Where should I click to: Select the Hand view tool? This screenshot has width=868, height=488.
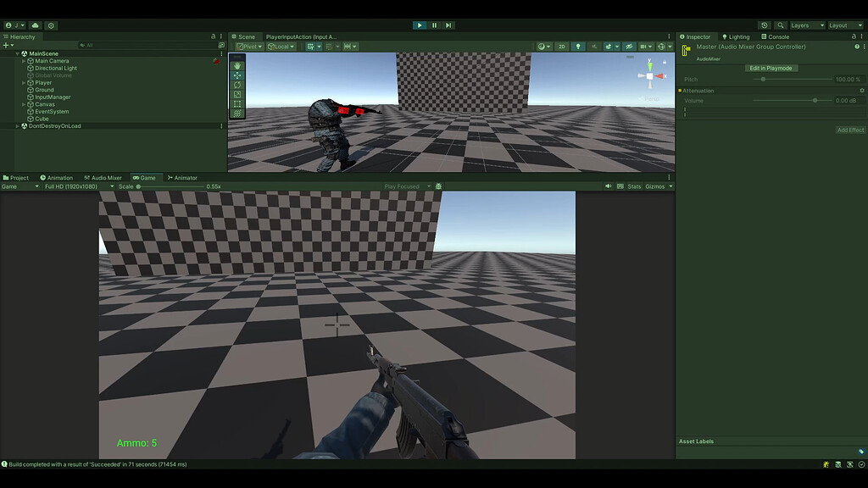coord(237,66)
